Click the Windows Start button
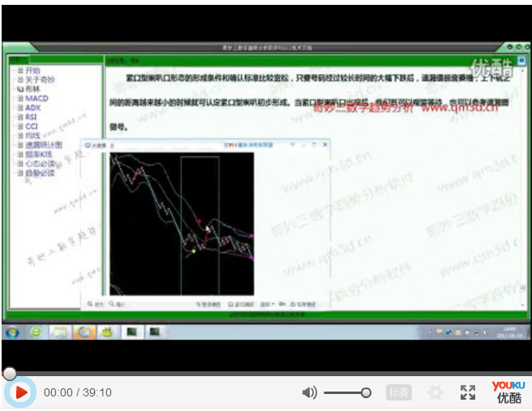Image resolution: width=532 pixels, height=411 pixels. click(13, 332)
